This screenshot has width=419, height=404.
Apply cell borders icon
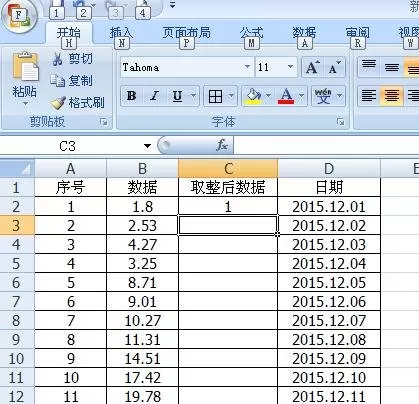point(215,96)
